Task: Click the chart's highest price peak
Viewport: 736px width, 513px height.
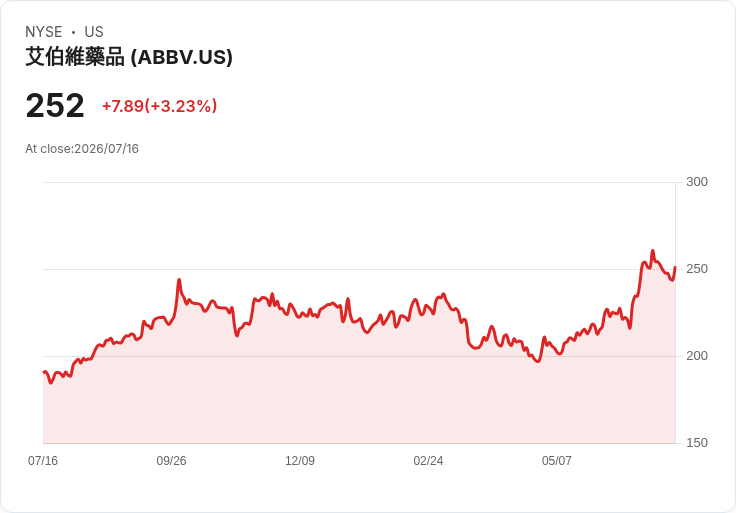Action: (x=652, y=251)
